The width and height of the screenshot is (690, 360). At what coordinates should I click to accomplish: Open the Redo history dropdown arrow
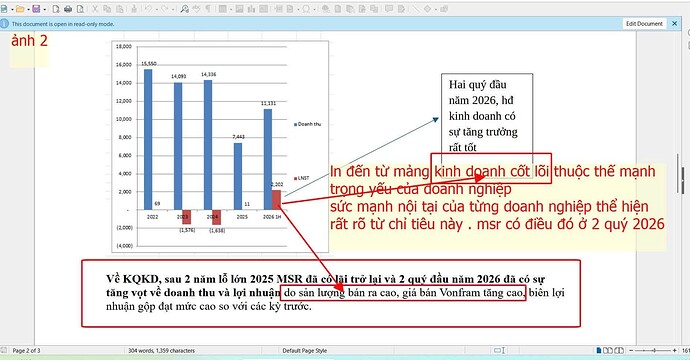pyautogui.click(x=173, y=9)
